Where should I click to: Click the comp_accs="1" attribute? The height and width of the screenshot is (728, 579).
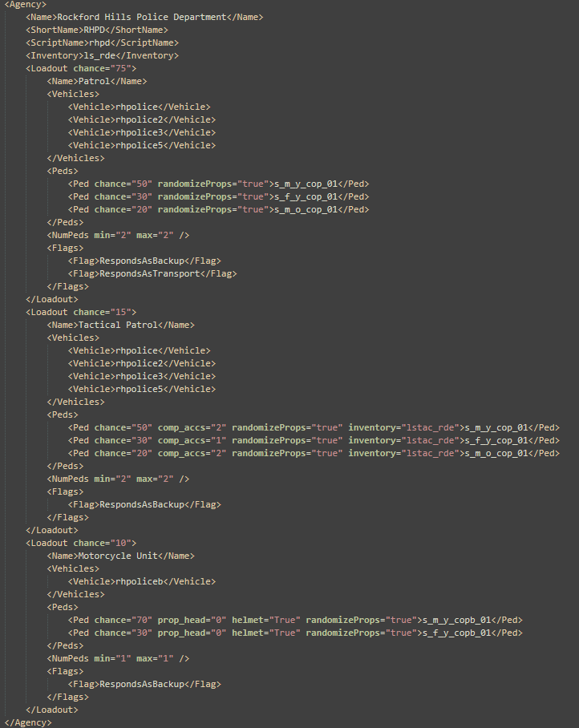[192, 440]
